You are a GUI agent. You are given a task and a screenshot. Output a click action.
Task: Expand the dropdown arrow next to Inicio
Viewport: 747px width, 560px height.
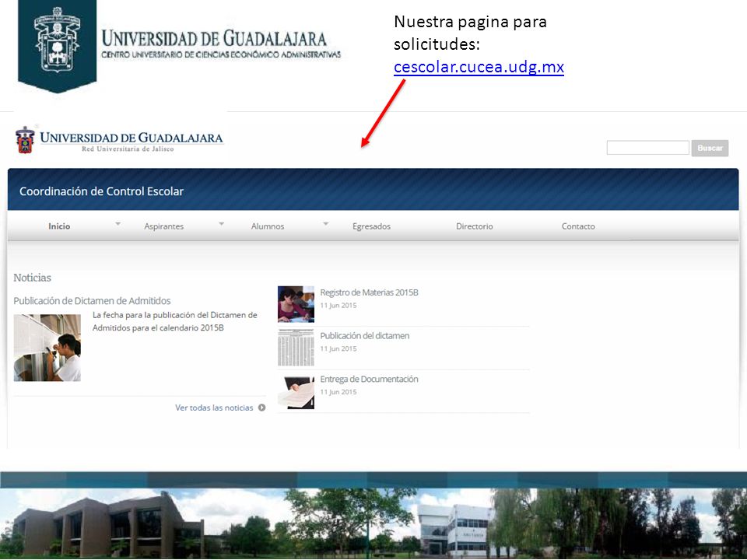117,223
